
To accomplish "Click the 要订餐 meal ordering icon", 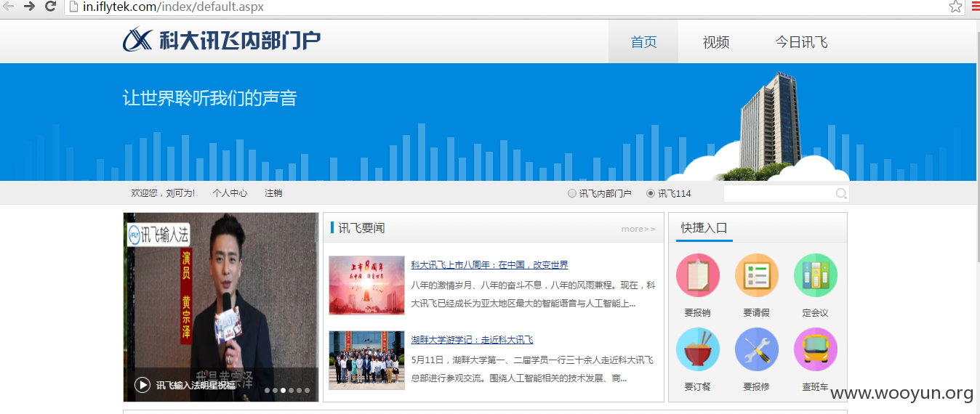I will pos(697,349).
